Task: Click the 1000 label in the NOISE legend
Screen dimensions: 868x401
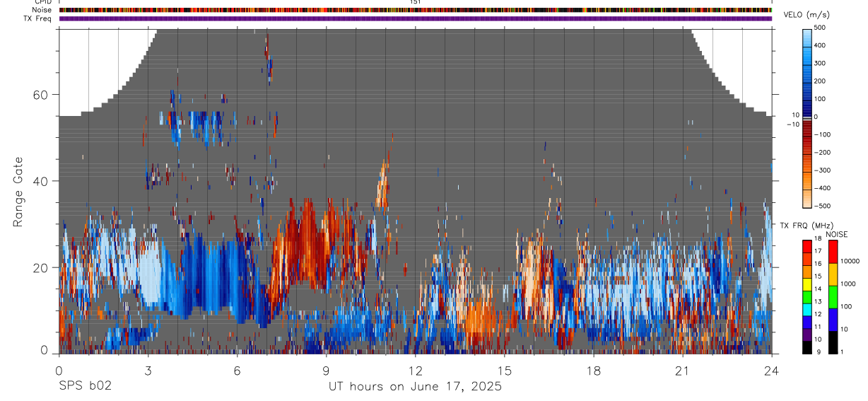Action: (848, 284)
